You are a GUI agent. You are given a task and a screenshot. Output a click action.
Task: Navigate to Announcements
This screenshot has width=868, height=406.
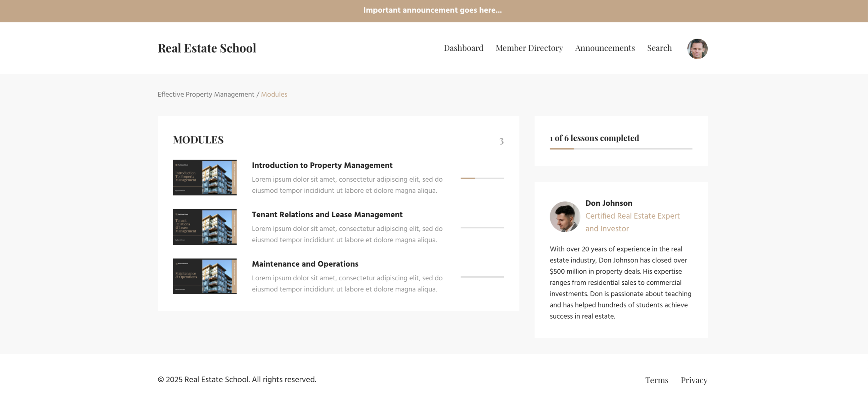pyautogui.click(x=605, y=48)
